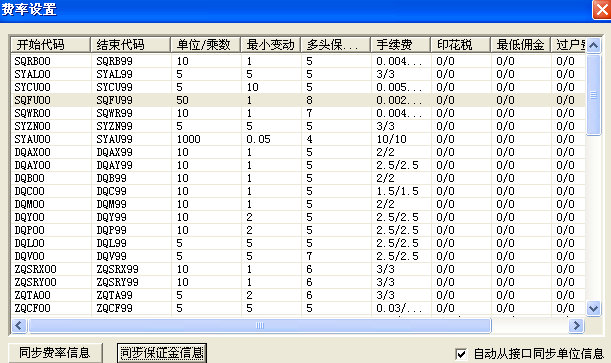Select the SYCU00 row
This screenshot has width=611, height=363.
[x=298, y=87]
